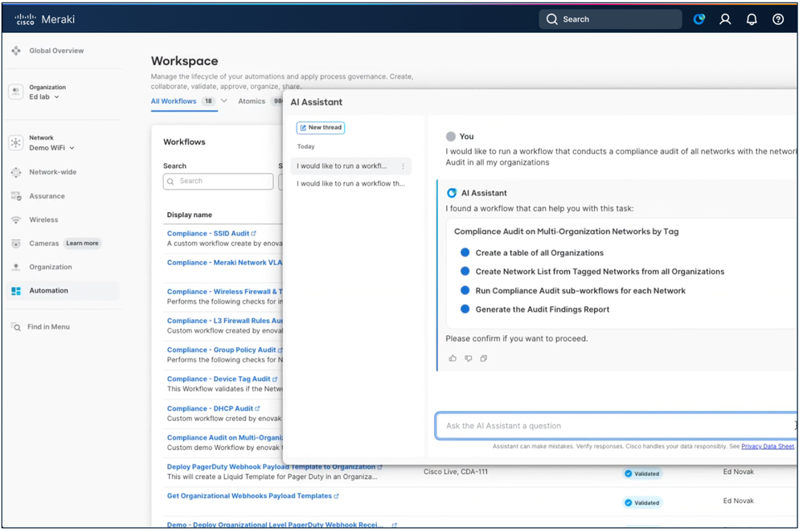Start a New thread
This screenshot has width=803, height=532.
321,128
